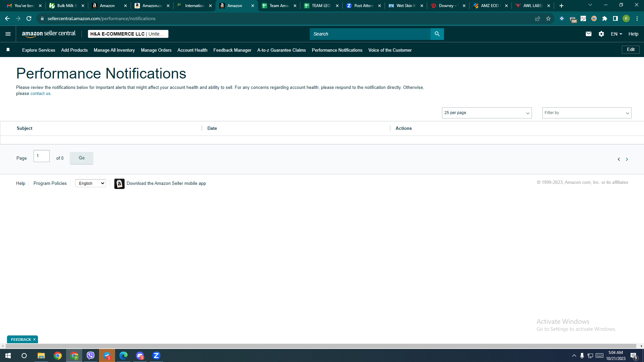Open Add Products in the nav bar

[75, 50]
